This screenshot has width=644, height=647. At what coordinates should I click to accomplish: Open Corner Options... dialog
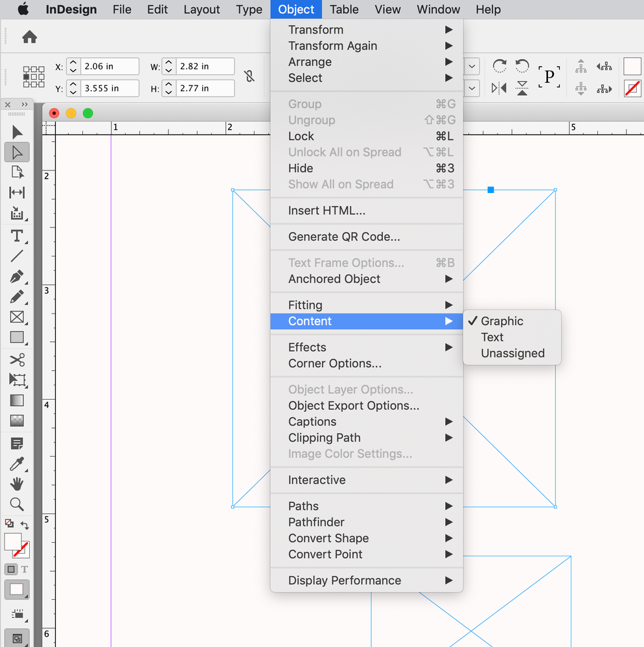(367, 363)
